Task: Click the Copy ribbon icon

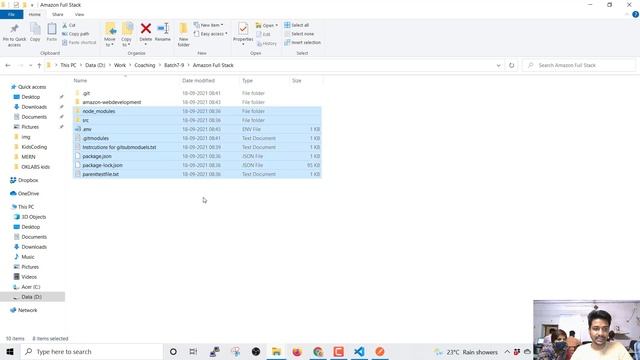Action: pos(35,32)
